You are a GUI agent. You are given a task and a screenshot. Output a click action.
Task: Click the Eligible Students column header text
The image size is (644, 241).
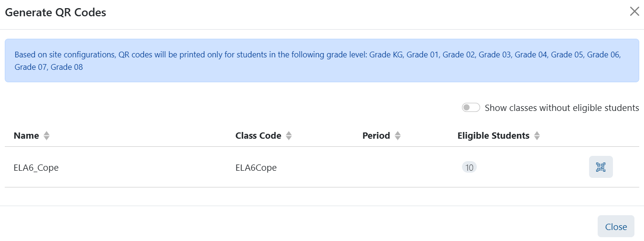493,136
